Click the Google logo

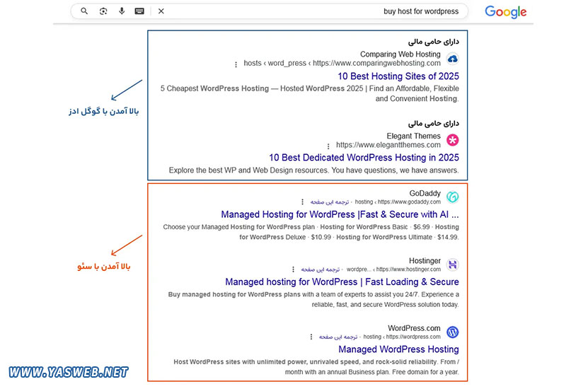click(x=505, y=12)
